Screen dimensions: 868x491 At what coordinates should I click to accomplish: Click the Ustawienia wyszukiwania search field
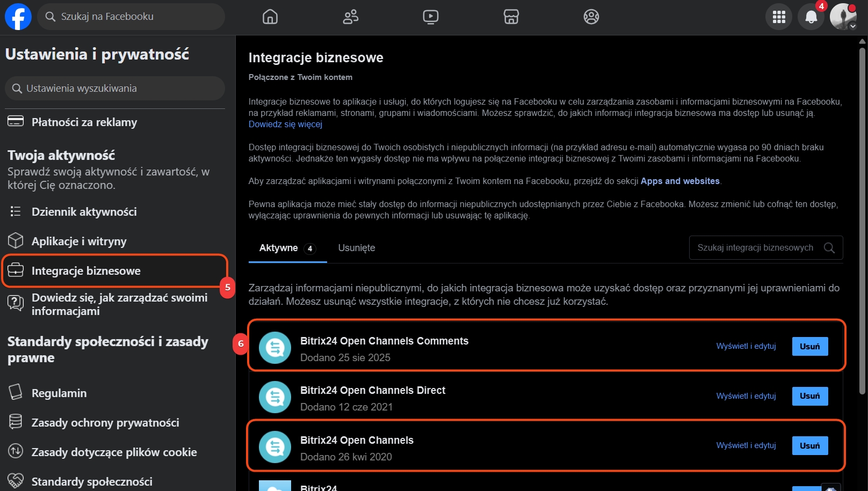[x=115, y=88]
